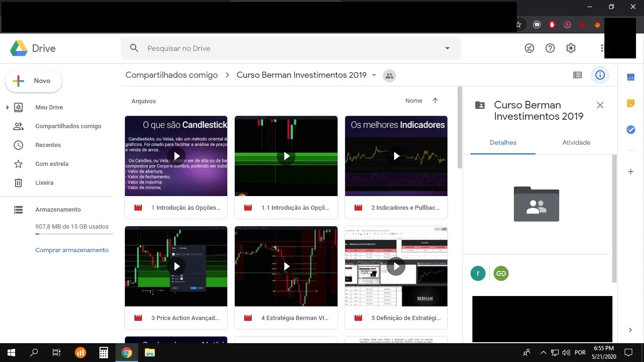Toggle the details info panel button
The width and height of the screenshot is (644, 362).
[x=600, y=75]
